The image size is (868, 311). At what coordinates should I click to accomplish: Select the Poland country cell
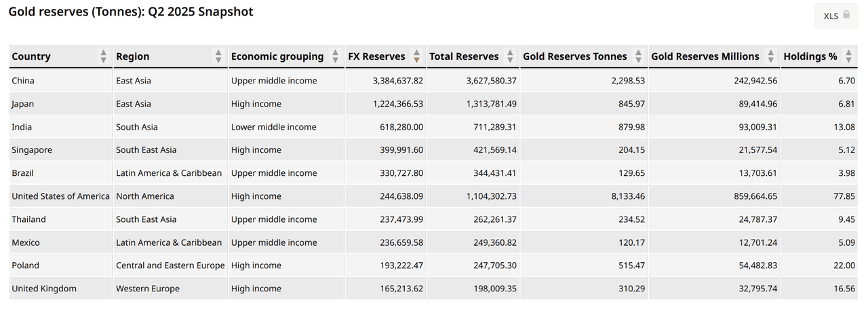click(26, 266)
